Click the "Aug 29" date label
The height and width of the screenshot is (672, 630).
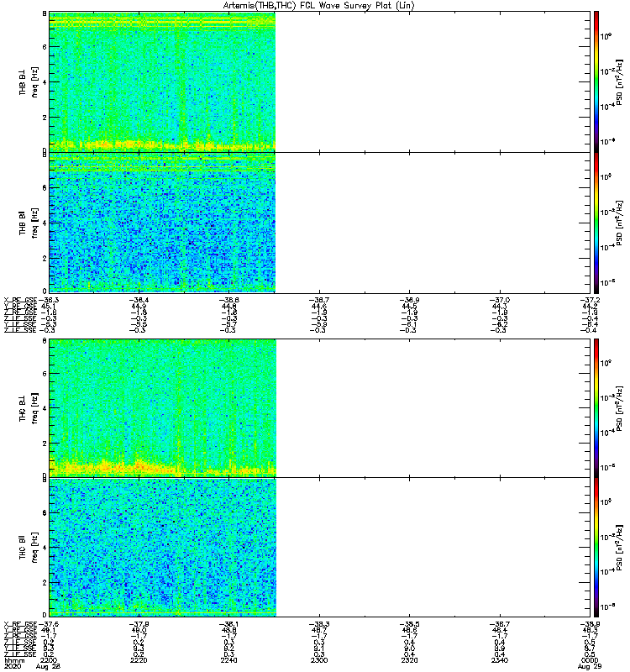click(590, 666)
